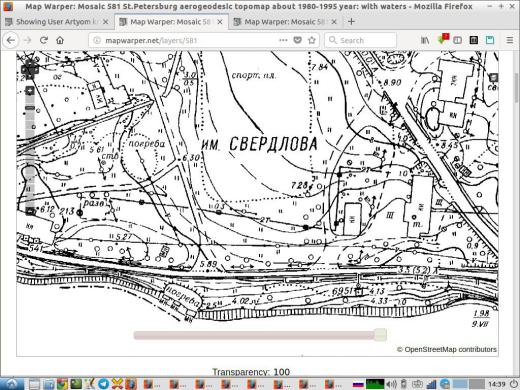Click the map zoom bar track

point(30,151)
